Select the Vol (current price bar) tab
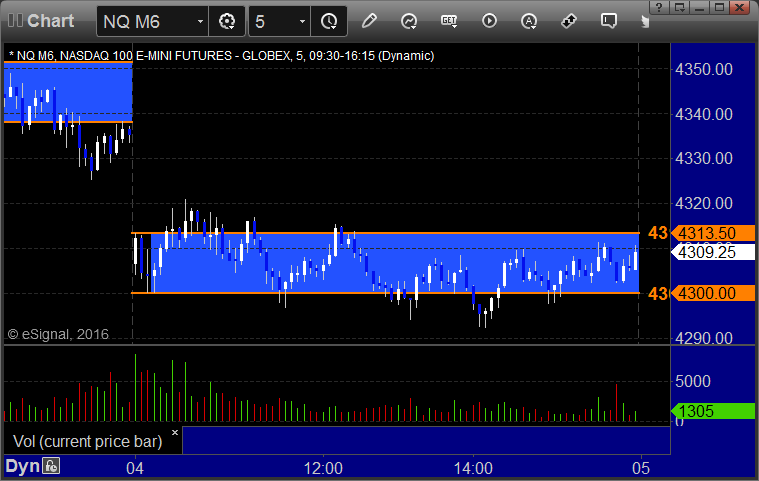Viewport: 759px width, 481px height. [88, 441]
